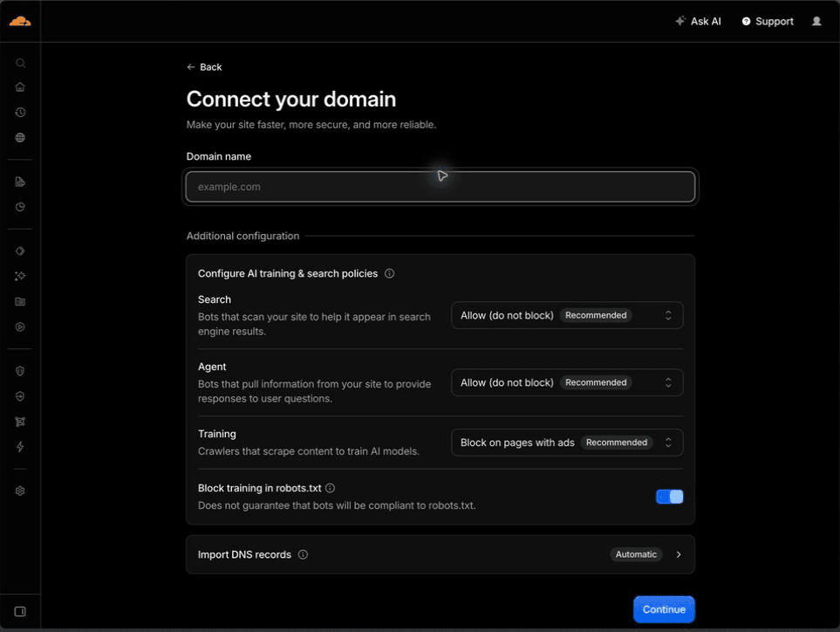Click the Import DNS records label
This screenshot has height=632, width=840.
[x=244, y=554]
